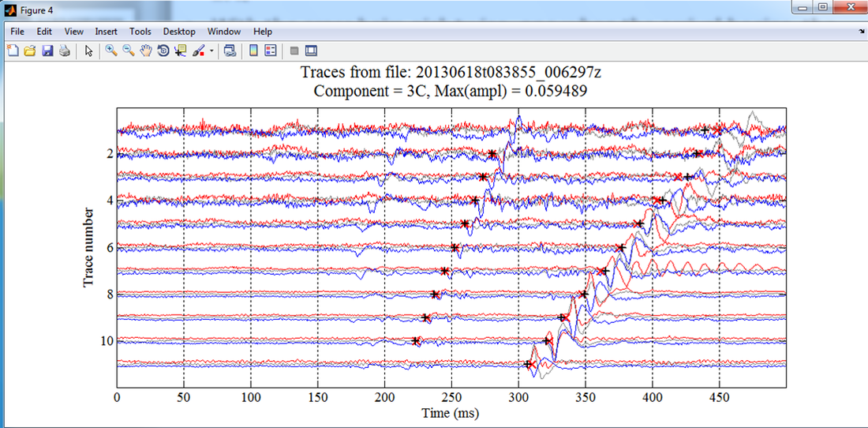This screenshot has height=428, width=868.
Task: Click the y-axis tick label 6
Action: click(x=110, y=247)
